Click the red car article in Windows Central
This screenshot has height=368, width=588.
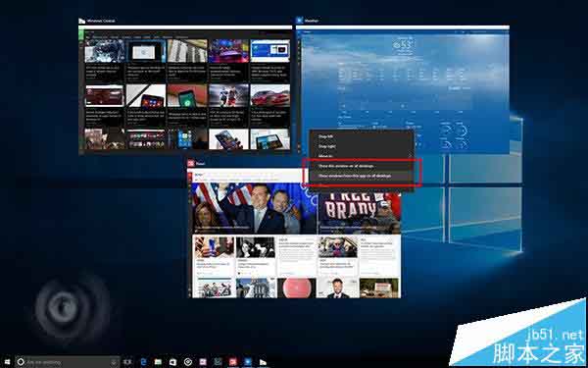point(270,96)
